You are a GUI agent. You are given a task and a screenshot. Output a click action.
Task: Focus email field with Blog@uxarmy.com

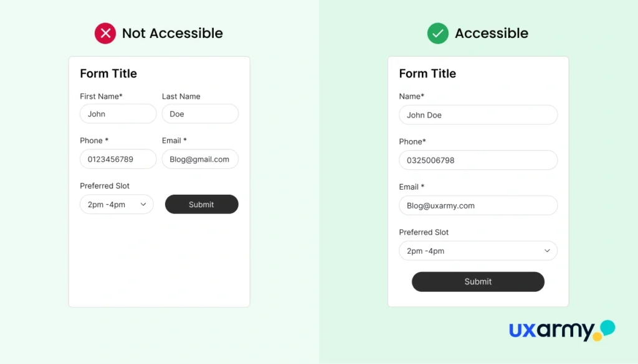(x=478, y=205)
